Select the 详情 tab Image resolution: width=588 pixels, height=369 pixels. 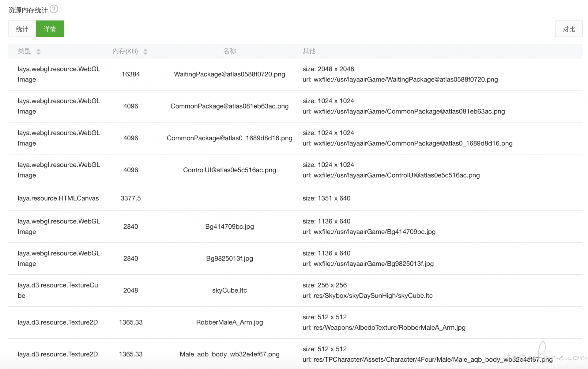tap(50, 29)
